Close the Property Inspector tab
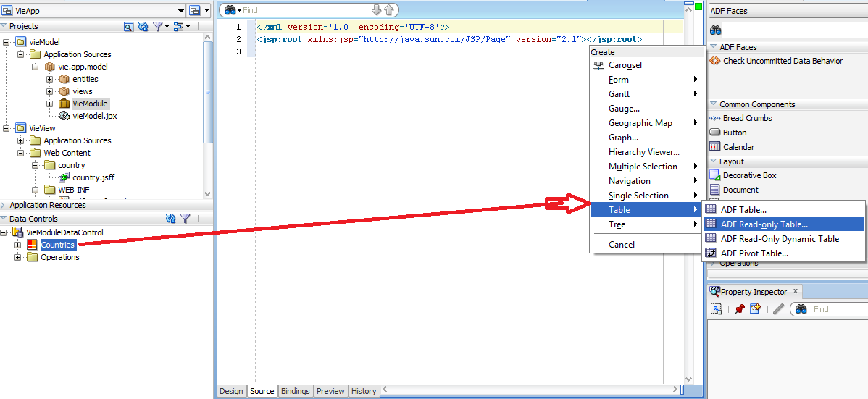 click(x=796, y=291)
